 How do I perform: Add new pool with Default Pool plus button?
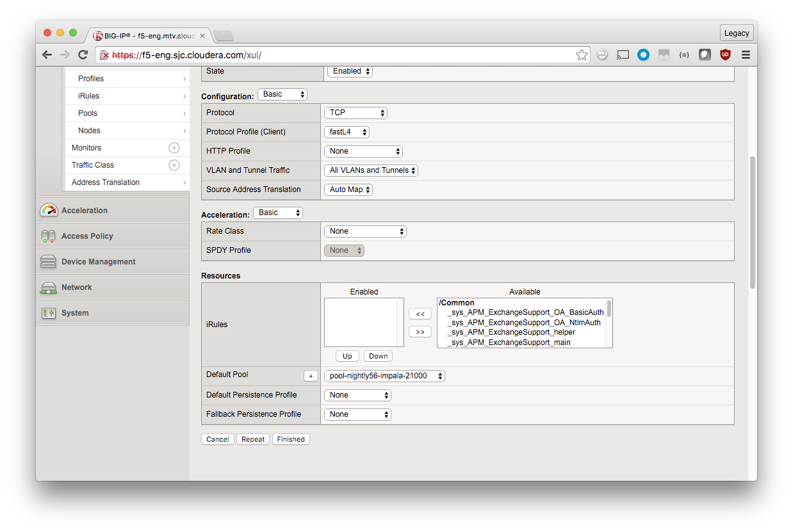point(310,376)
